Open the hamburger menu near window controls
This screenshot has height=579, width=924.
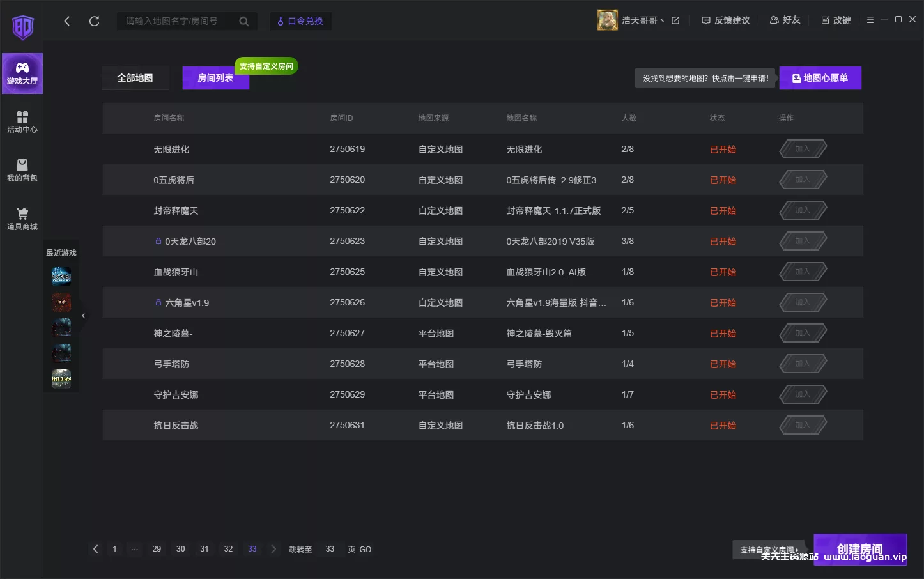click(870, 19)
